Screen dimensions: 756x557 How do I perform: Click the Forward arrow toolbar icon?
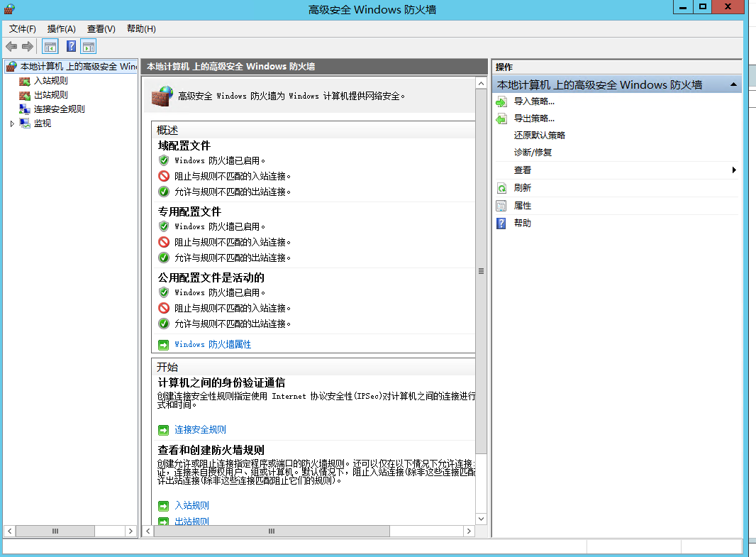[x=28, y=47]
